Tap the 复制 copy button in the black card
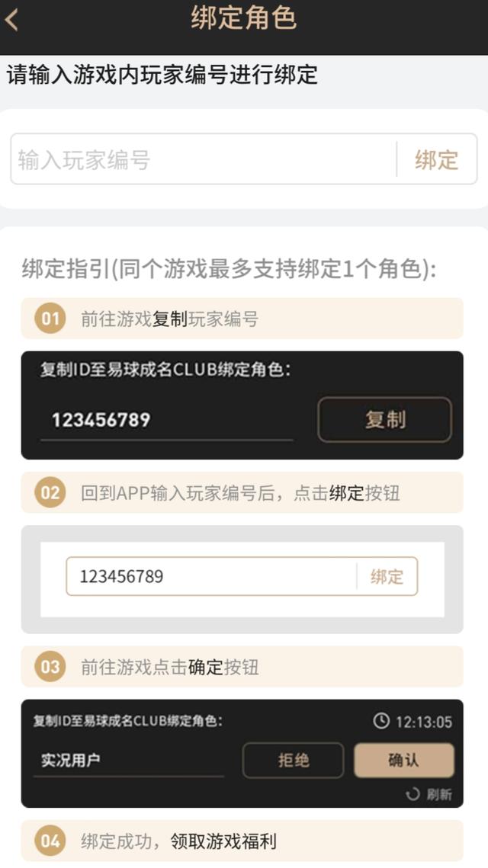 (x=384, y=419)
